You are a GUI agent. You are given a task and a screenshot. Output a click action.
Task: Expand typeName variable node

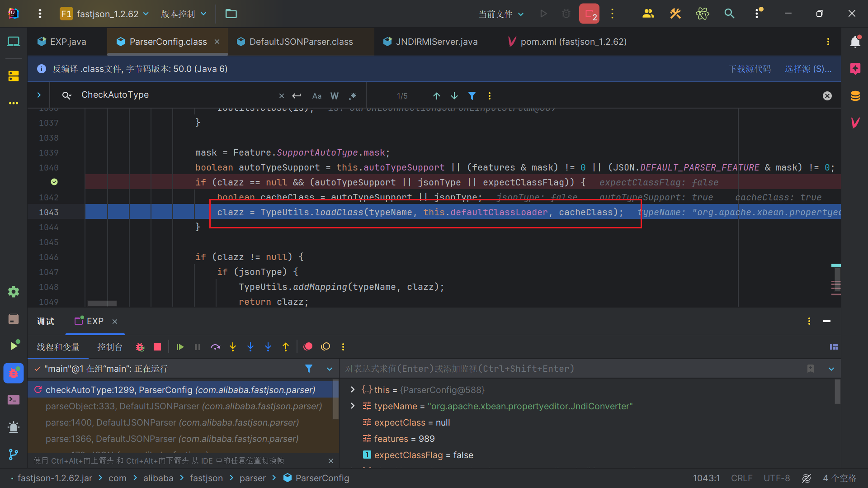tap(353, 406)
